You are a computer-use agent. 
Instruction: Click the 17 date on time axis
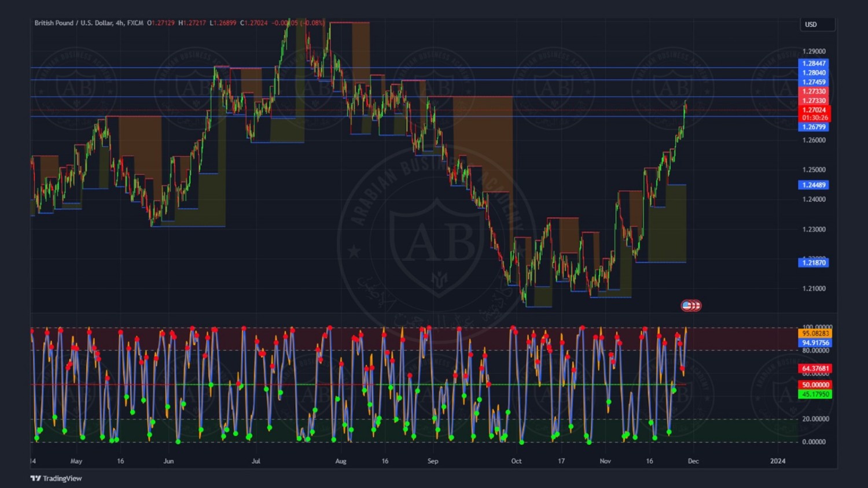pos(561,461)
